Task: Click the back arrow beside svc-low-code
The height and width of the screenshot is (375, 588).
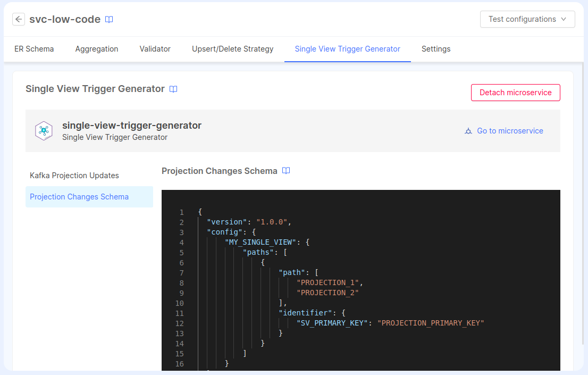Action: click(x=19, y=19)
